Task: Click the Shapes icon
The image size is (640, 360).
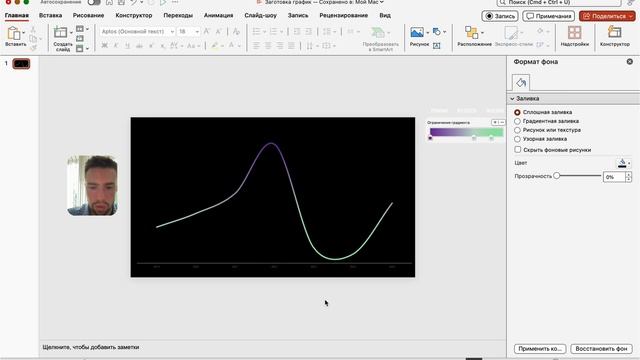Action: click(437, 31)
